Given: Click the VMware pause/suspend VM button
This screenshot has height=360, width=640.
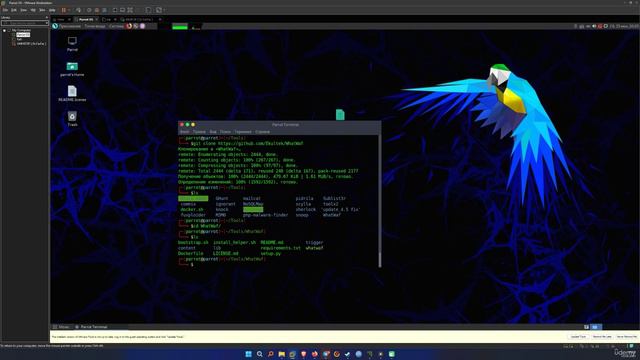Looking at the screenshot, I should [63, 10].
